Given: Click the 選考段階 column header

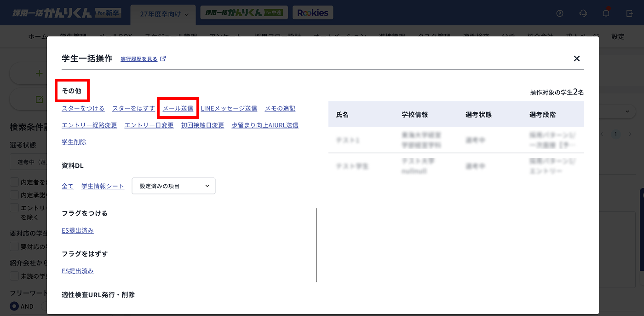Looking at the screenshot, I should (x=542, y=115).
